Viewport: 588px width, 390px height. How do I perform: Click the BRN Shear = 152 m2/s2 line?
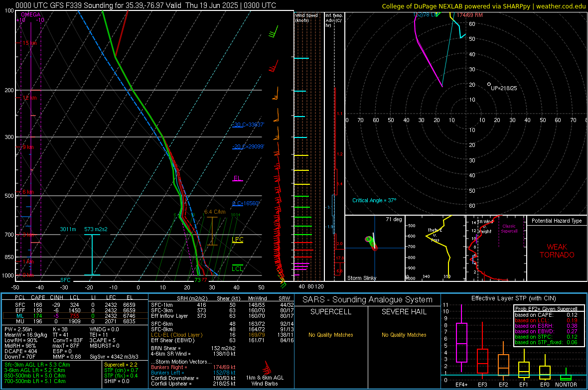pyautogui.click(x=193, y=348)
